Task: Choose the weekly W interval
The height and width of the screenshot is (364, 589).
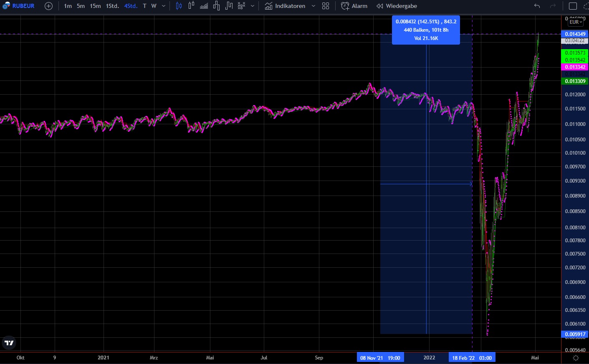Action: click(x=154, y=6)
